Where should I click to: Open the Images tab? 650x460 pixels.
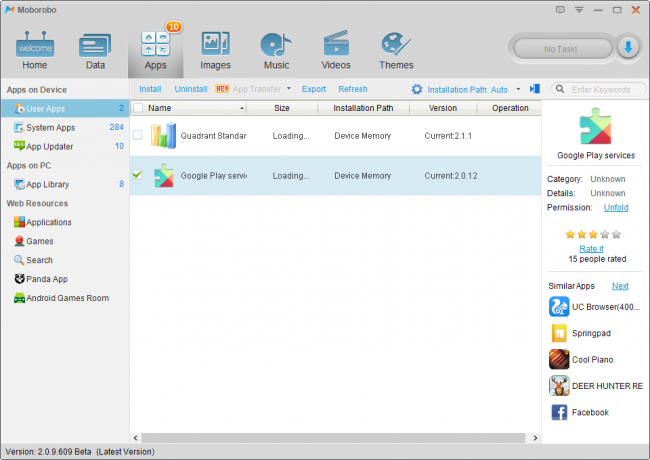point(215,51)
